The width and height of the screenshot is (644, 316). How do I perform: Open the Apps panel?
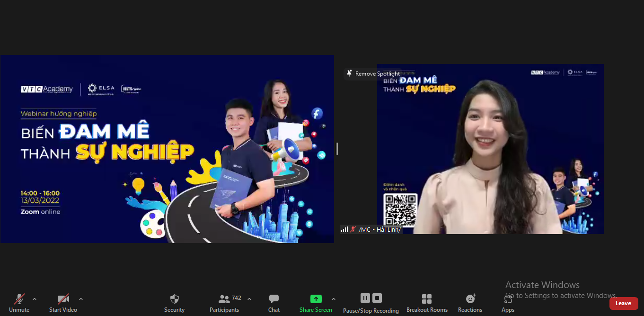click(x=508, y=302)
